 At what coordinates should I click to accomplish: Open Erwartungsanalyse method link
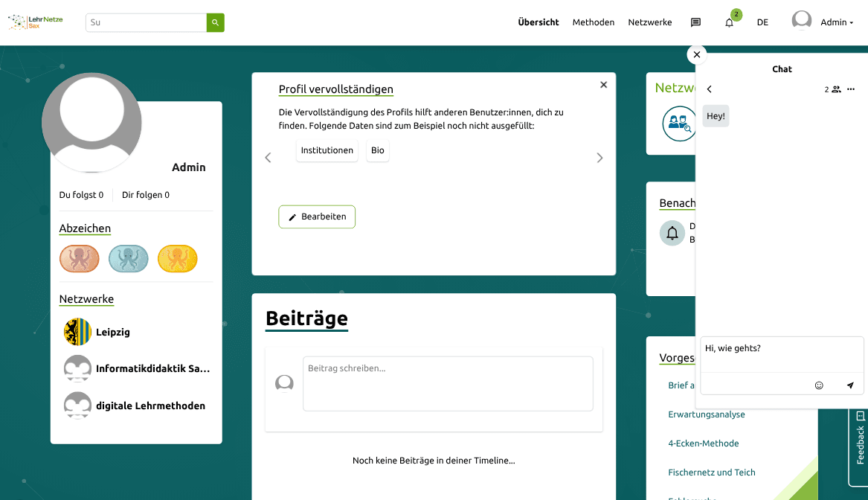(x=707, y=414)
